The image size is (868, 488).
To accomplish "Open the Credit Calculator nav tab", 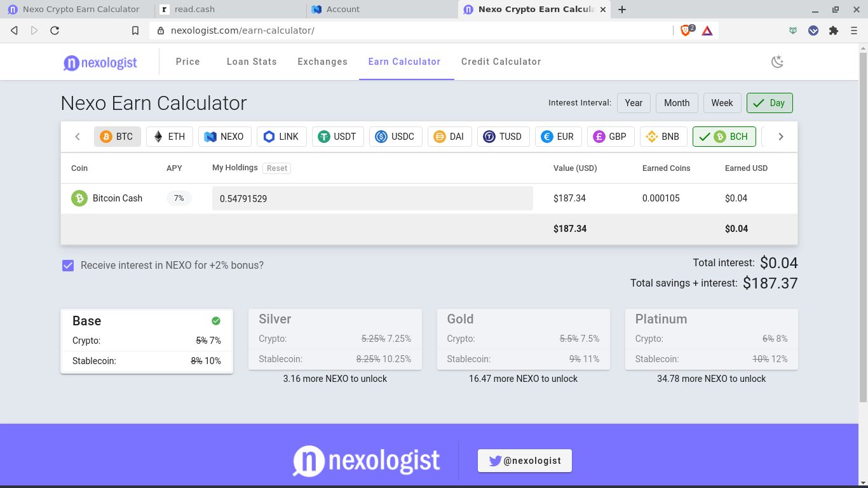I will tap(501, 62).
